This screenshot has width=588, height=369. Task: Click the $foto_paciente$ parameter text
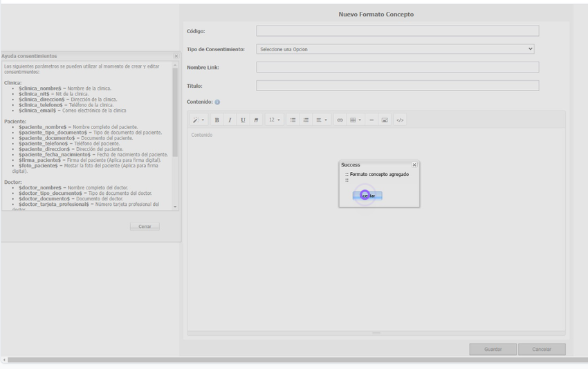pos(38,166)
